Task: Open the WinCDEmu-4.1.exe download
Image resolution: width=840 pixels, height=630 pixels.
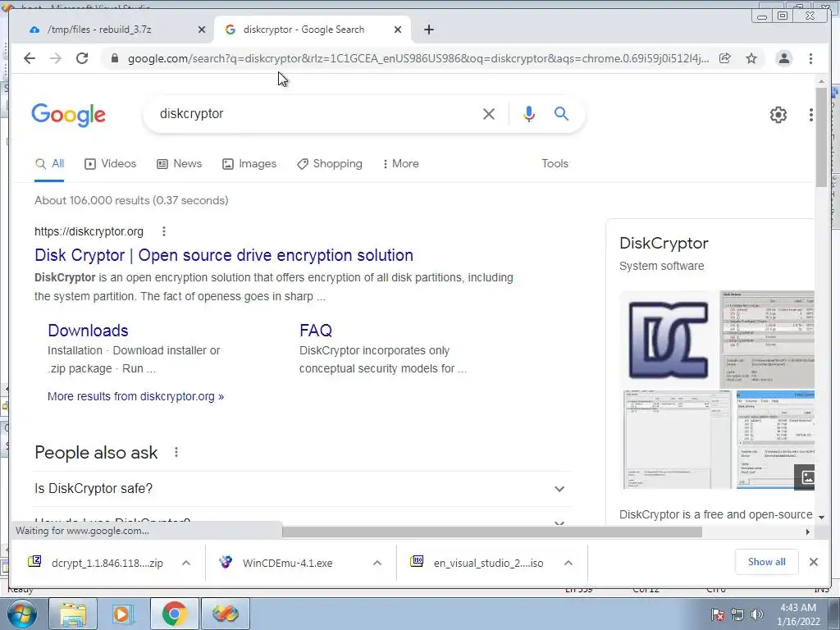Action: pyautogui.click(x=287, y=563)
